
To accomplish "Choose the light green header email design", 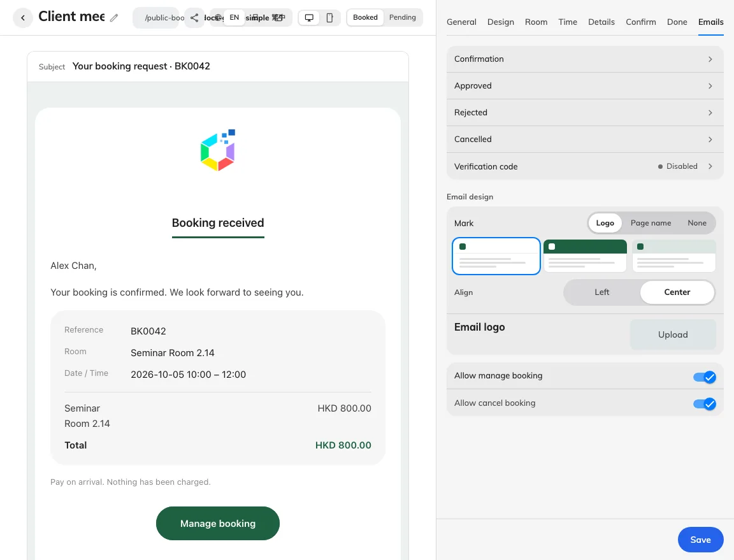I will (x=673, y=255).
